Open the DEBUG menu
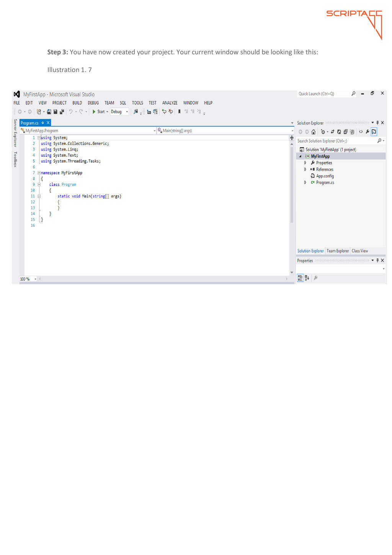 click(x=93, y=103)
